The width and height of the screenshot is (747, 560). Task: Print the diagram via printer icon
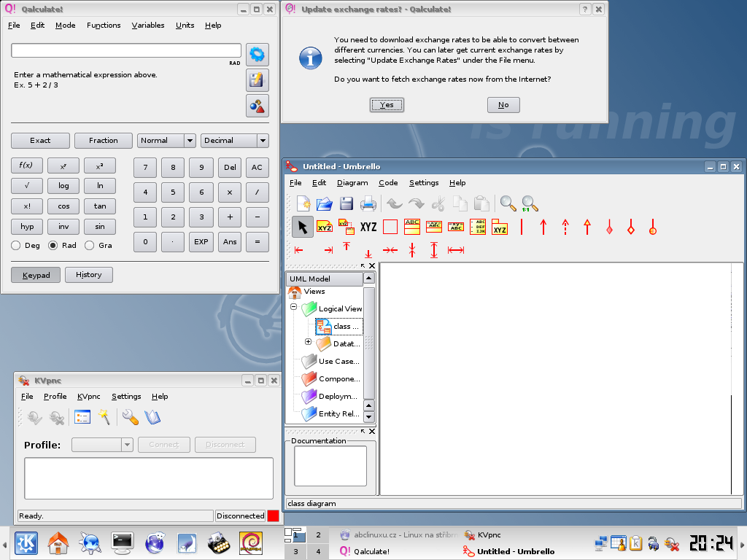coord(368,204)
